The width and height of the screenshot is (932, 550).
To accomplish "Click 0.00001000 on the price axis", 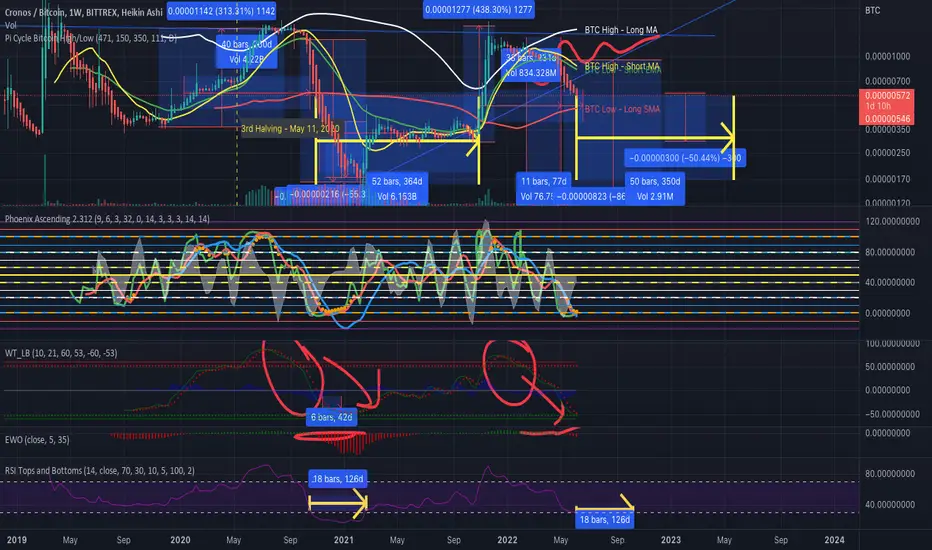I will (887, 56).
